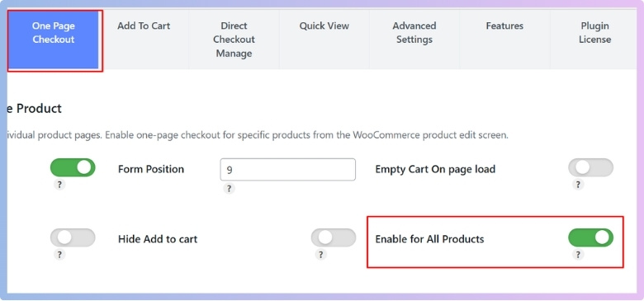Click the WooCommerce product edit screen description text
This screenshot has width=644, height=301.
[257, 135]
